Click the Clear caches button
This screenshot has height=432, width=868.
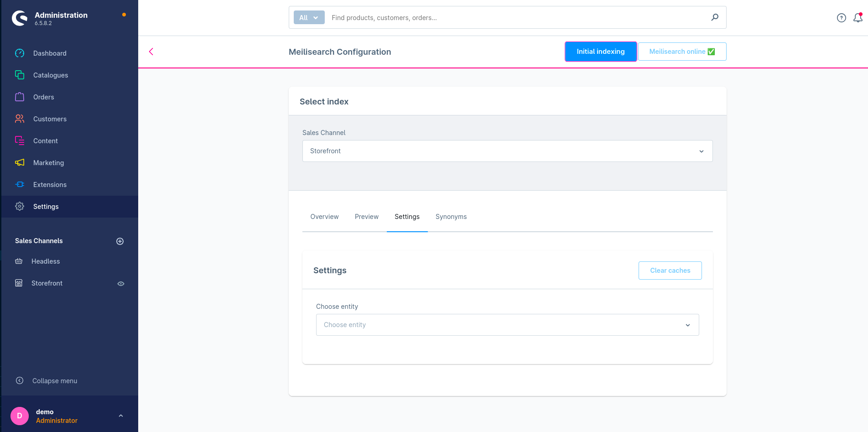point(670,271)
